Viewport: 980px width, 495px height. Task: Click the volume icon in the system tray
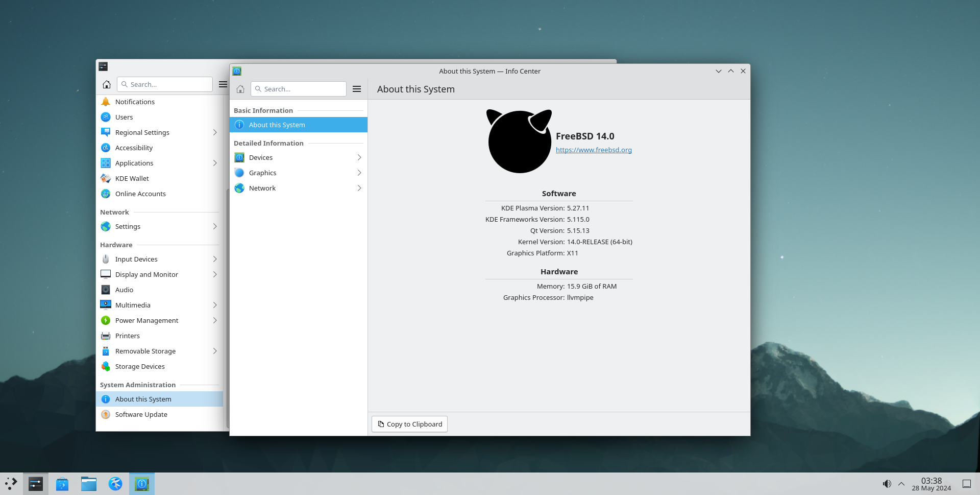click(x=887, y=483)
